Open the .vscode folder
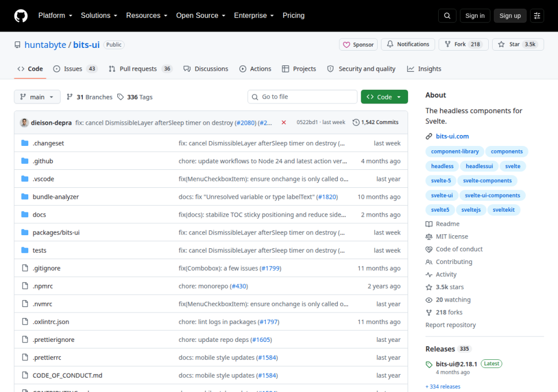This screenshot has width=558, height=392. (43, 179)
